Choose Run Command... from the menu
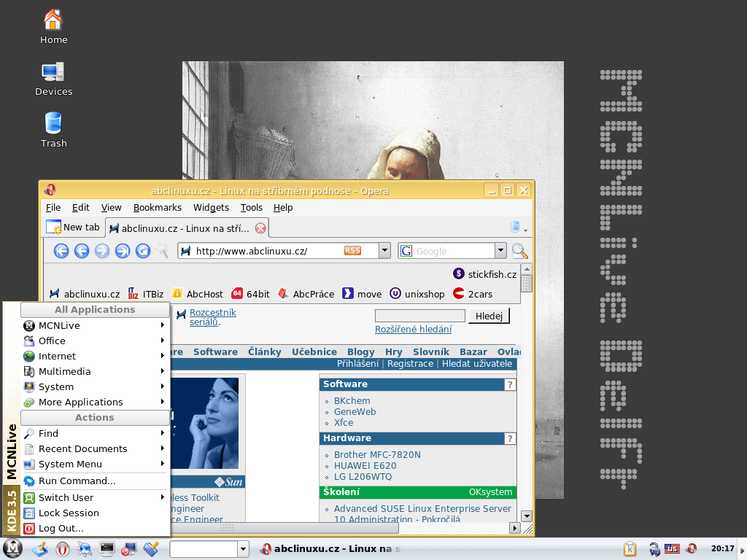This screenshot has width=747, height=560. tap(96, 481)
